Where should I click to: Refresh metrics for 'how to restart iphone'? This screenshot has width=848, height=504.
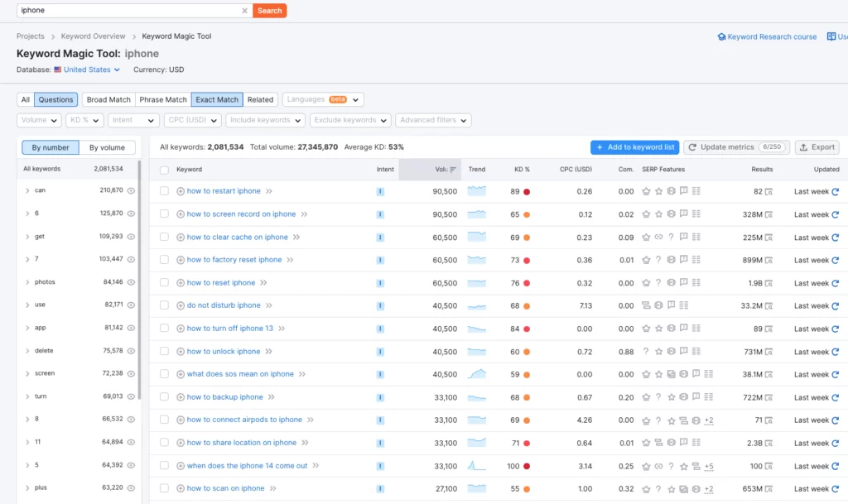tap(836, 192)
